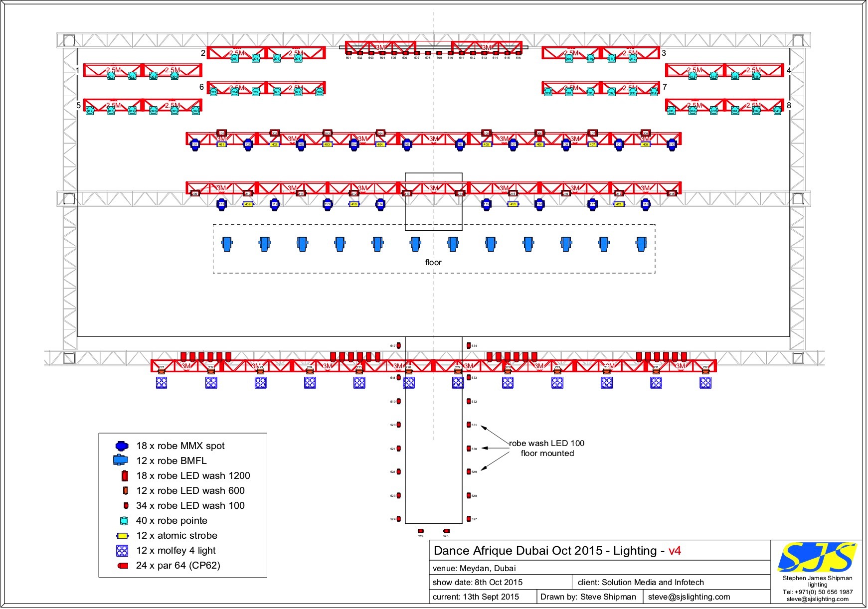
Task: Click legend text '40 x robe pointe'
Action: coord(172,521)
